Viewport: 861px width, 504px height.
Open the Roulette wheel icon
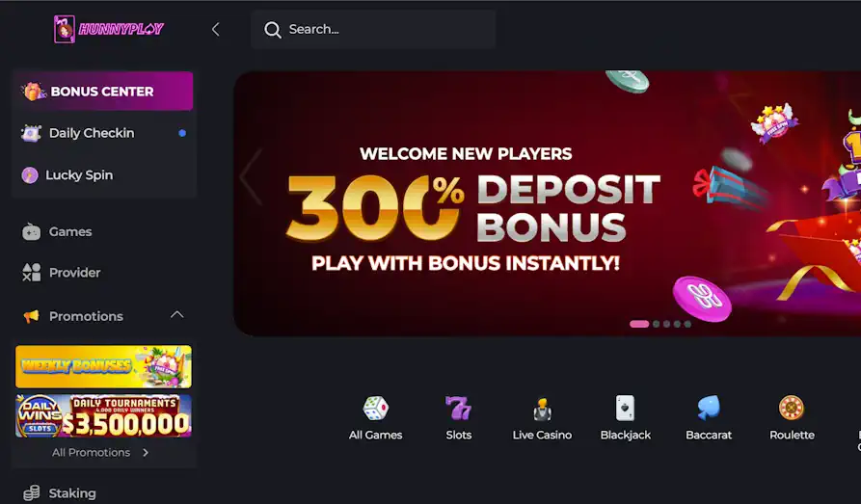click(792, 409)
